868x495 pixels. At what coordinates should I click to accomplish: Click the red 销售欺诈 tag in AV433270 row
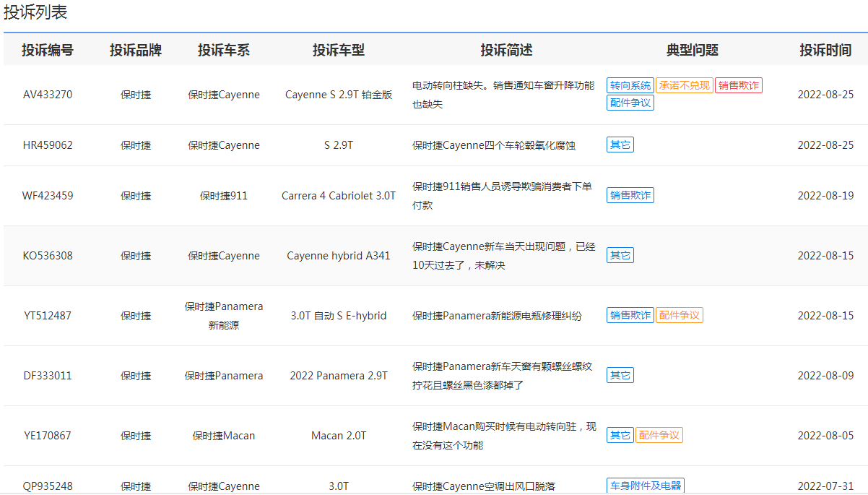point(739,85)
